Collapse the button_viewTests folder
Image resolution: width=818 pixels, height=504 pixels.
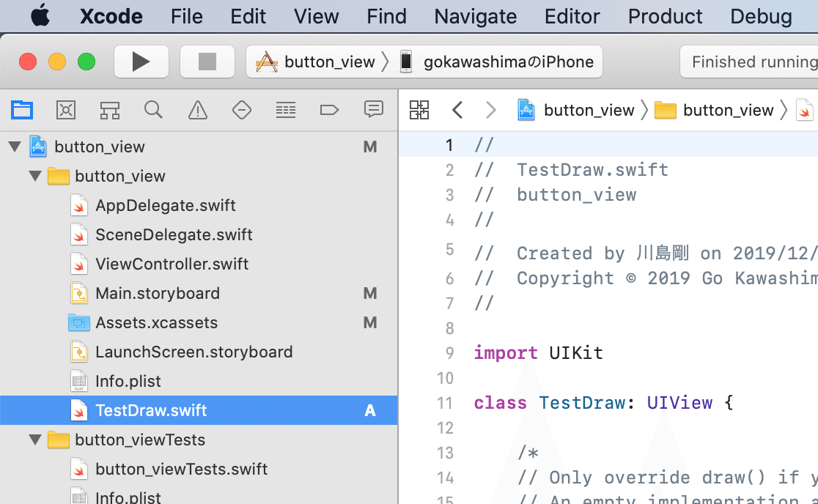tap(34, 440)
